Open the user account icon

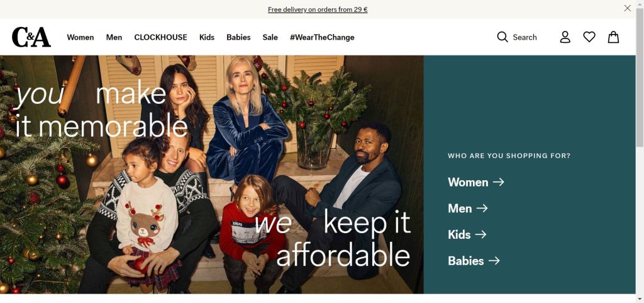pos(565,37)
